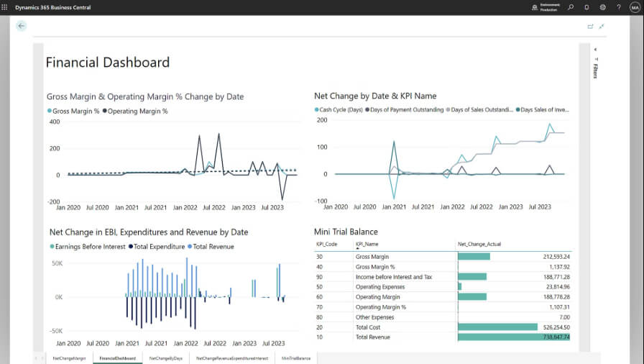Open the app launcher grid icon

click(4, 7)
